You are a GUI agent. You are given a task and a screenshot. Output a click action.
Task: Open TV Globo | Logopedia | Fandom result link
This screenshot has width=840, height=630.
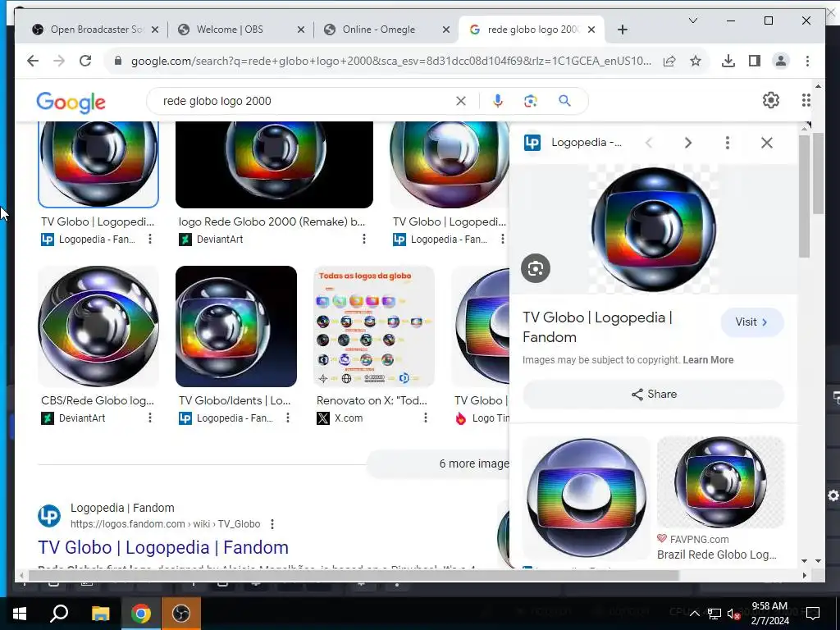163,547
